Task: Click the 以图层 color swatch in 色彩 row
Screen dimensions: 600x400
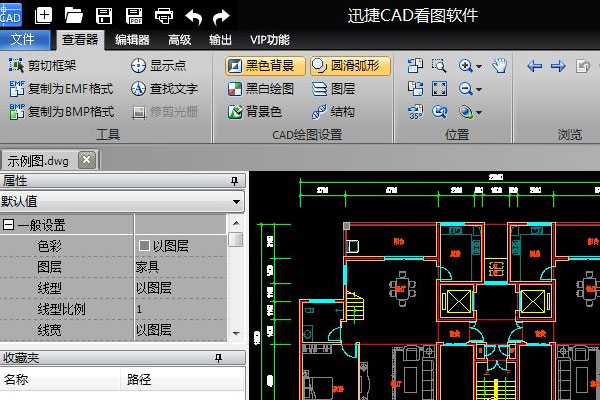Action: (144, 245)
